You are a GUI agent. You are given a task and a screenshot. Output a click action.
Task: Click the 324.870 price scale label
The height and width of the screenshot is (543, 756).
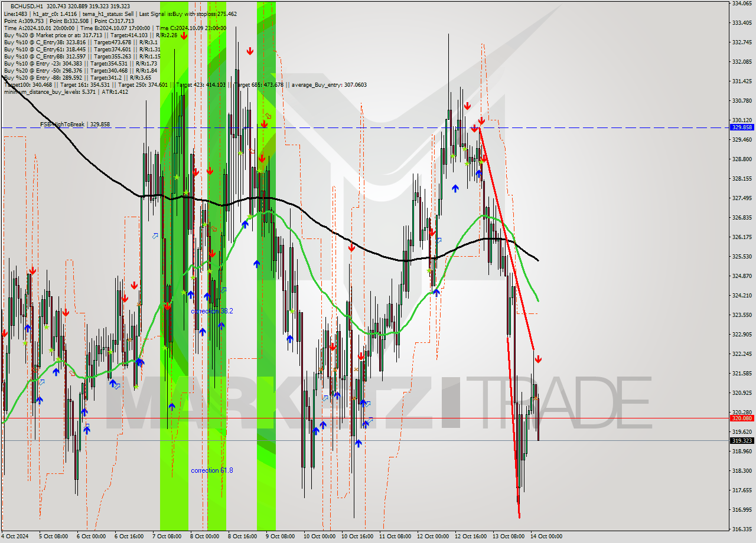742,276
